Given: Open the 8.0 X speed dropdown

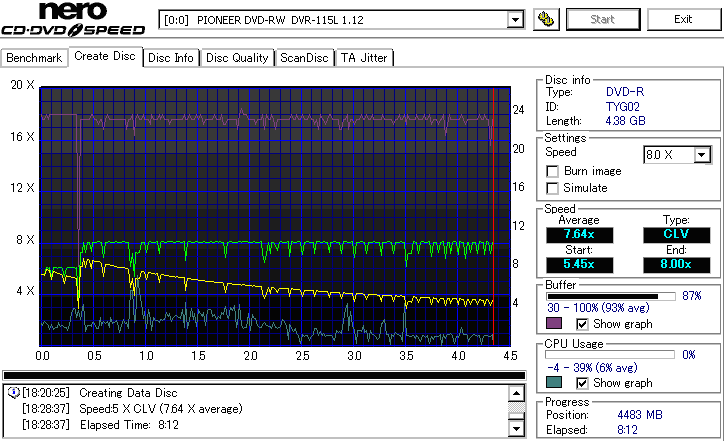Looking at the screenshot, I should click(x=701, y=154).
